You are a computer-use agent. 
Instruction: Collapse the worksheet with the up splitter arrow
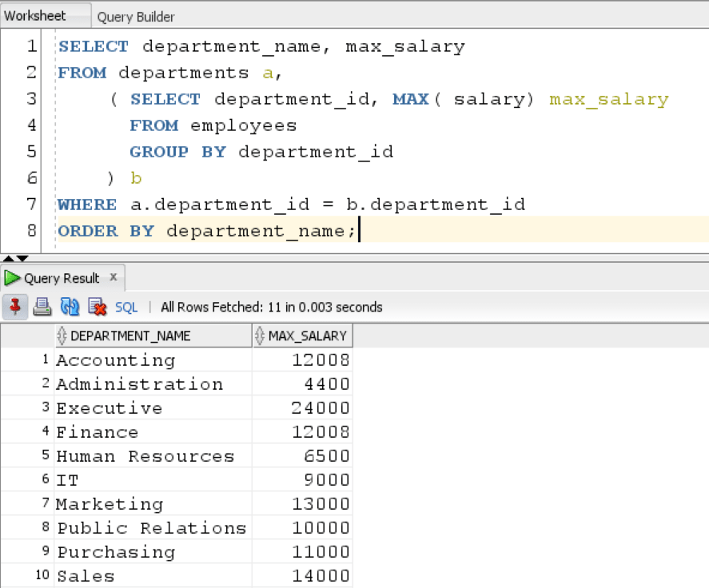6,257
